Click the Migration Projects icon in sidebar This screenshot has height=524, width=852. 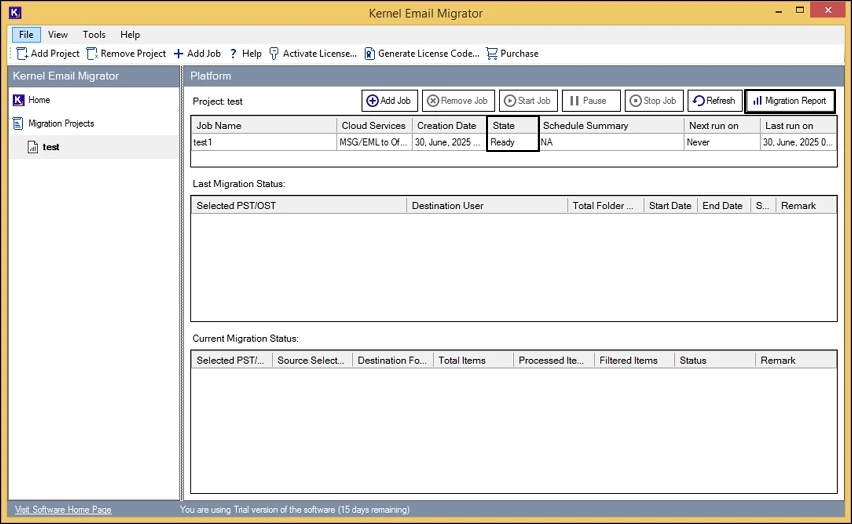coord(18,123)
